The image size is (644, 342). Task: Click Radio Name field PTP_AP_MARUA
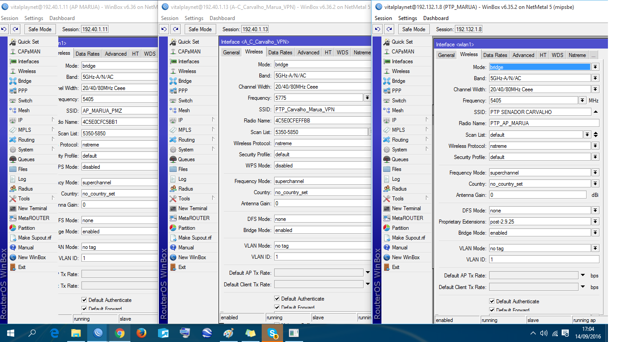(x=544, y=123)
